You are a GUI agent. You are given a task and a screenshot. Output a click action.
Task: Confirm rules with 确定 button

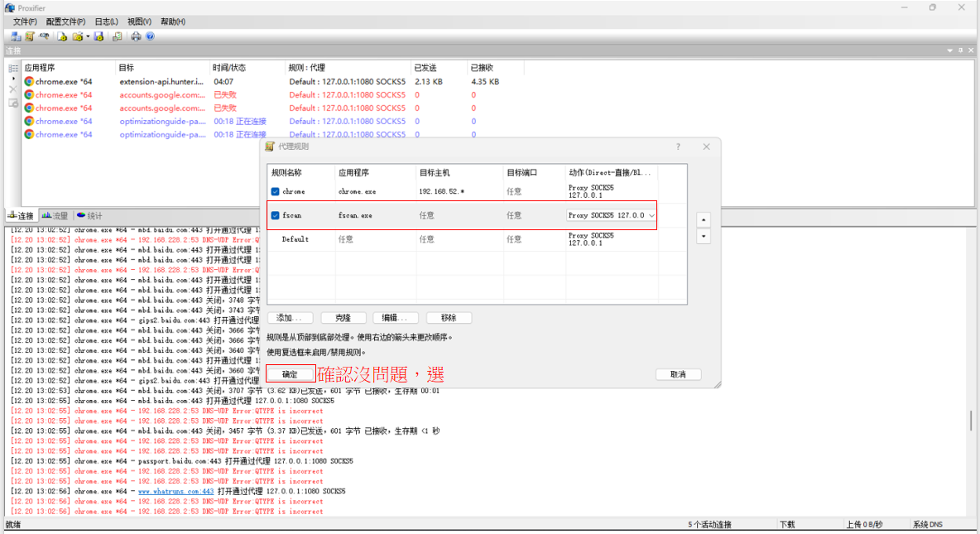point(290,374)
